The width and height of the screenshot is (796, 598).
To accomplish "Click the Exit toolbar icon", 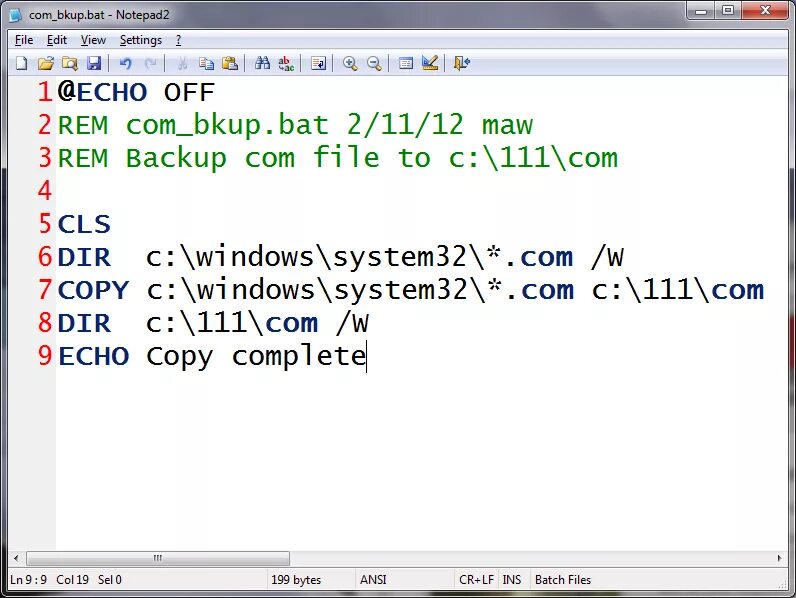I will click(x=462, y=63).
